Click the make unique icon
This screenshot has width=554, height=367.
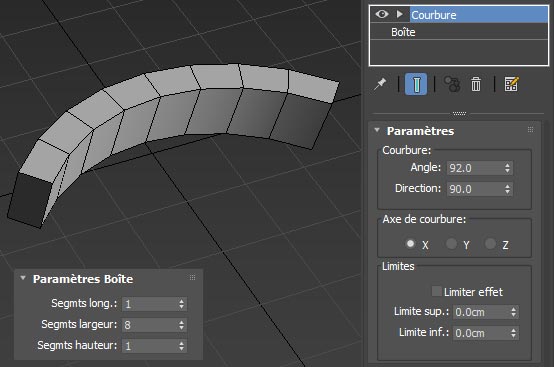452,84
